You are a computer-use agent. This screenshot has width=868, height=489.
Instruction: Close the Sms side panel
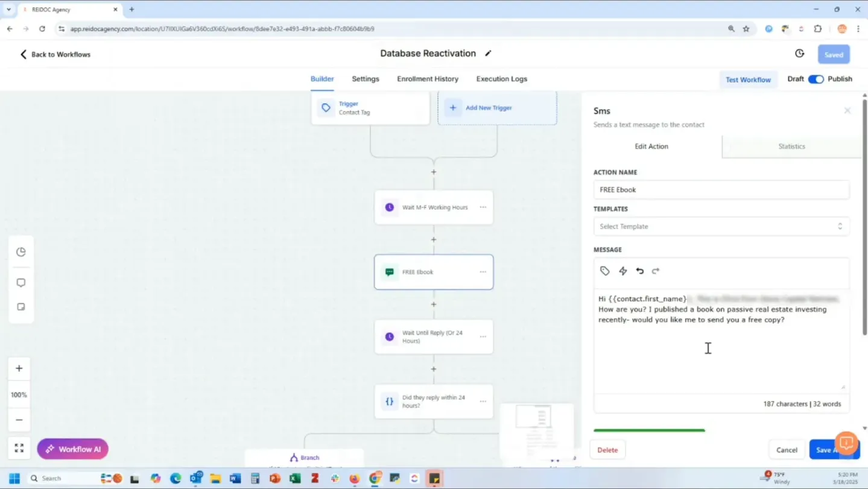coord(847,111)
